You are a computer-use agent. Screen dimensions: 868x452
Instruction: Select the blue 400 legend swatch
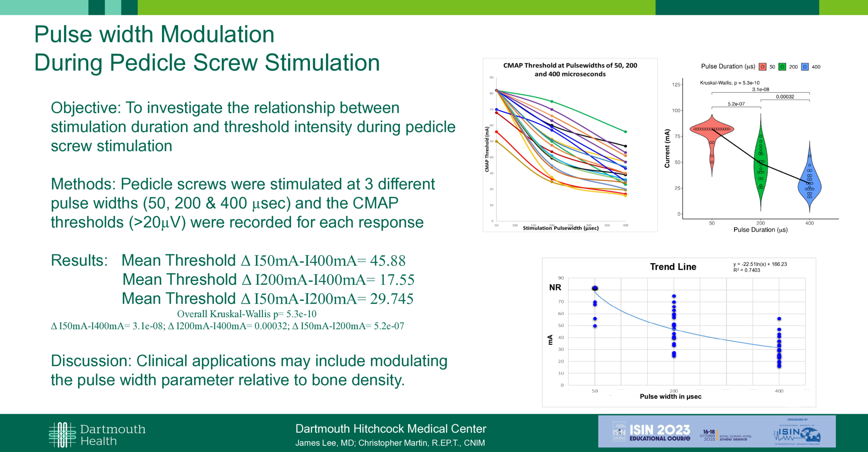(x=805, y=67)
